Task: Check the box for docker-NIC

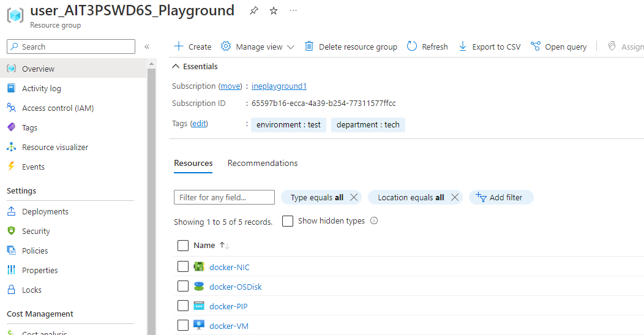Action: pos(182,267)
